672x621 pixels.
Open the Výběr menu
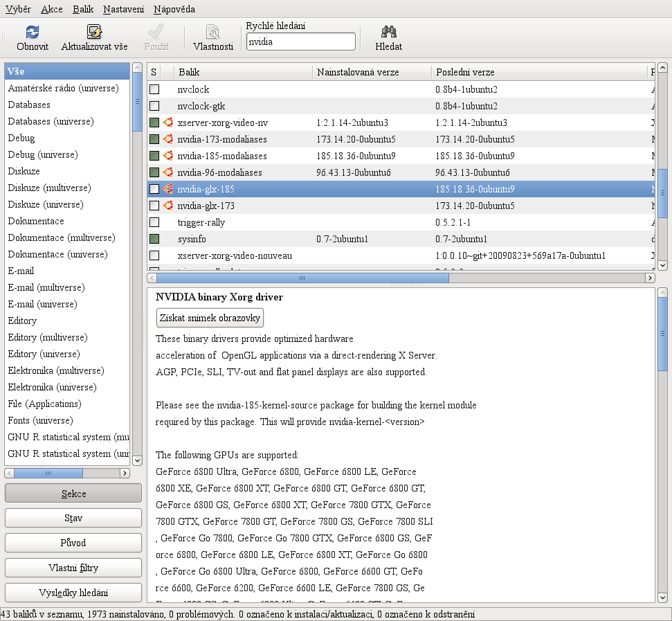click(x=18, y=9)
